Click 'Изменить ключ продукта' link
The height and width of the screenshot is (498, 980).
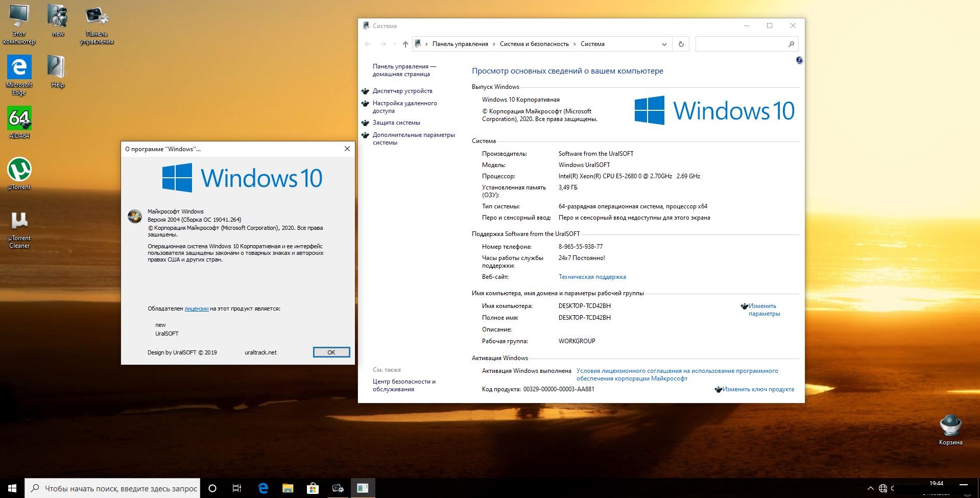coord(758,389)
